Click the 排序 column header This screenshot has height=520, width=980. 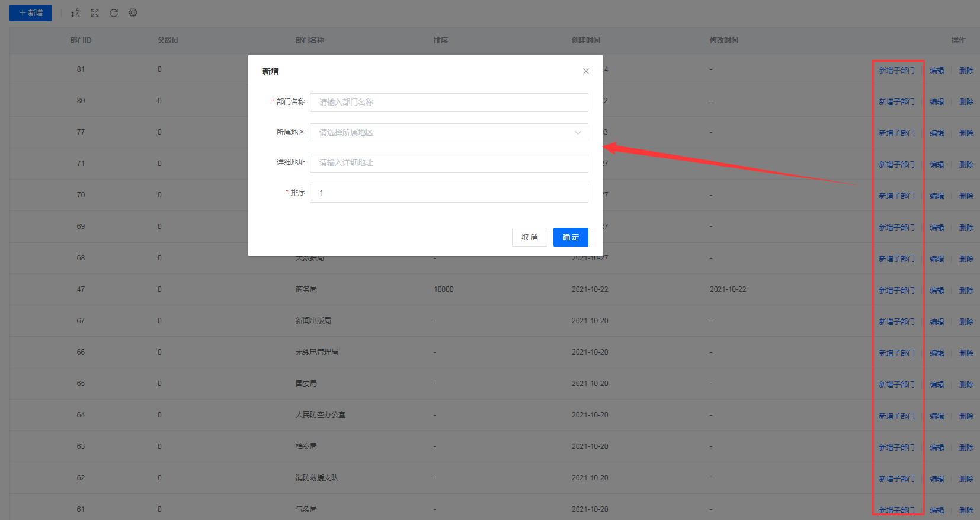click(x=441, y=40)
